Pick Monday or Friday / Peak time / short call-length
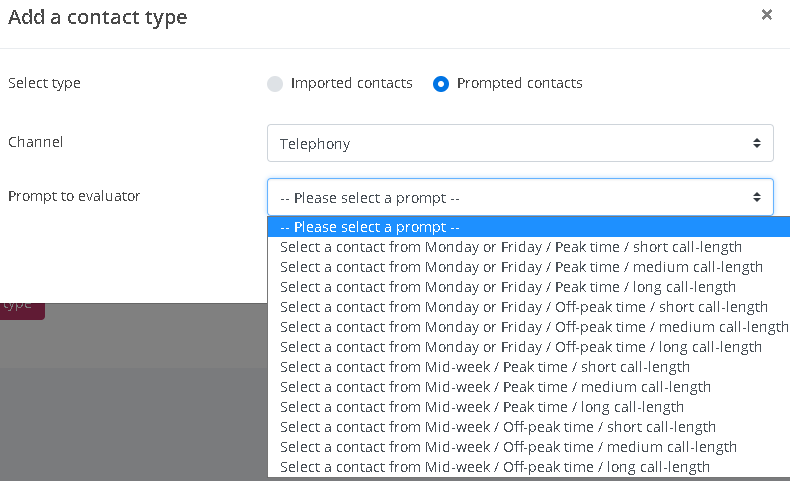790x481 pixels. pyautogui.click(x=510, y=247)
